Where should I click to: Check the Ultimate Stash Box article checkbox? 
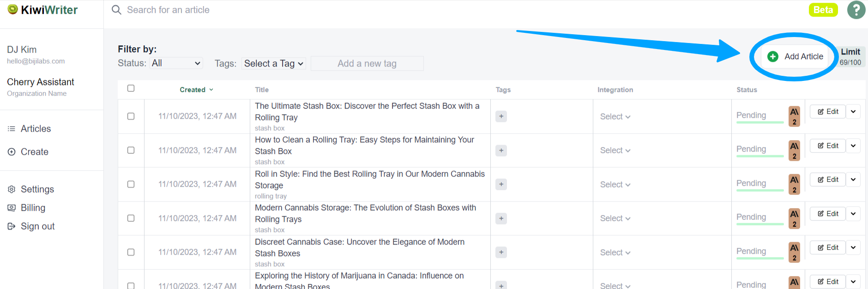pyautogui.click(x=131, y=117)
